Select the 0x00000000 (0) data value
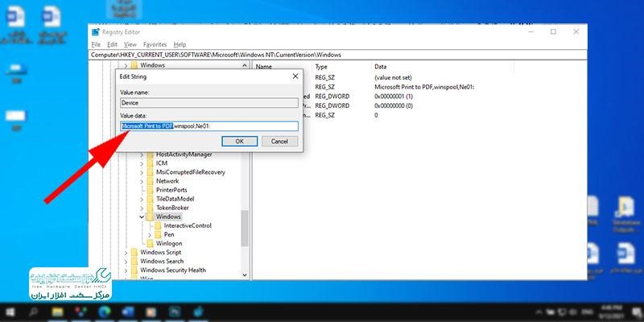Screen dimensions: 644x322 tap(394, 106)
